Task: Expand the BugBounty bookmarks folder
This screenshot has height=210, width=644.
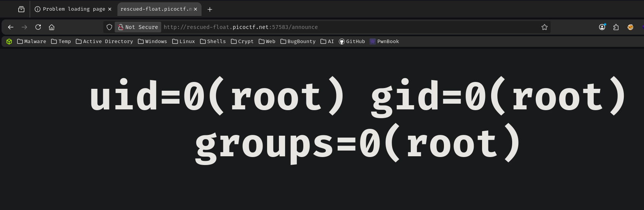Action: point(298,42)
